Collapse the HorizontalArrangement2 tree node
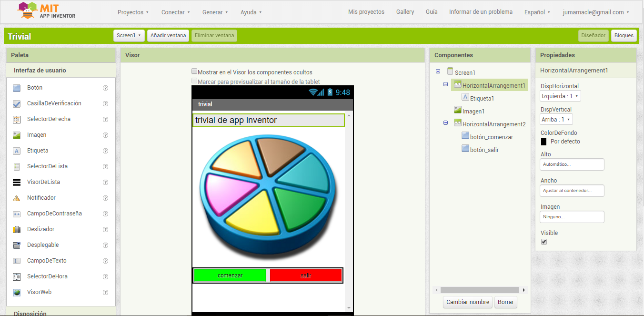The width and height of the screenshot is (644, 316). [x=445, y=123]
